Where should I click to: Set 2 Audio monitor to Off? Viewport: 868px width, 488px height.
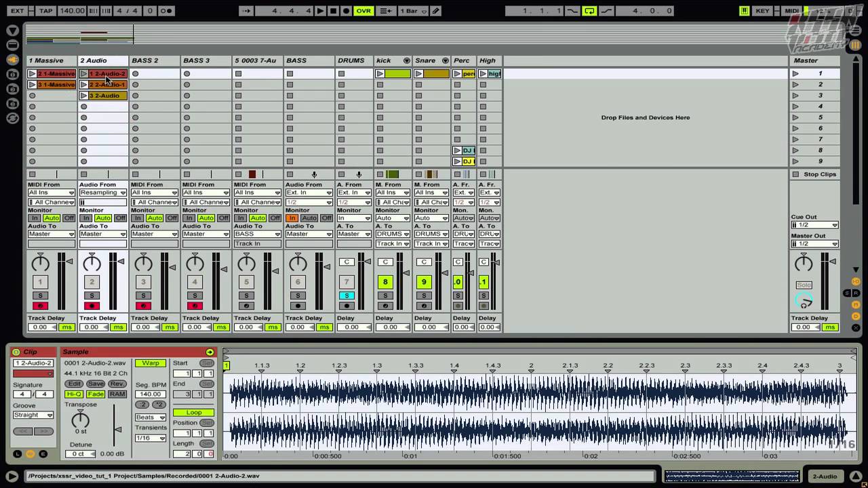coord(120,218)
